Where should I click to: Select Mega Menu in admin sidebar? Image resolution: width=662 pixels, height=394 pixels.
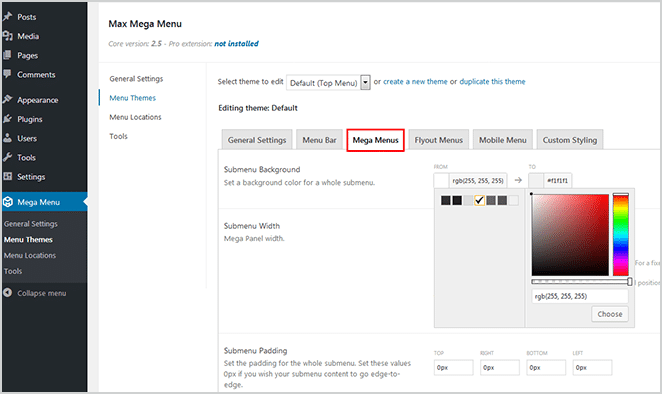pyautogui.click(x=44, y=202)
